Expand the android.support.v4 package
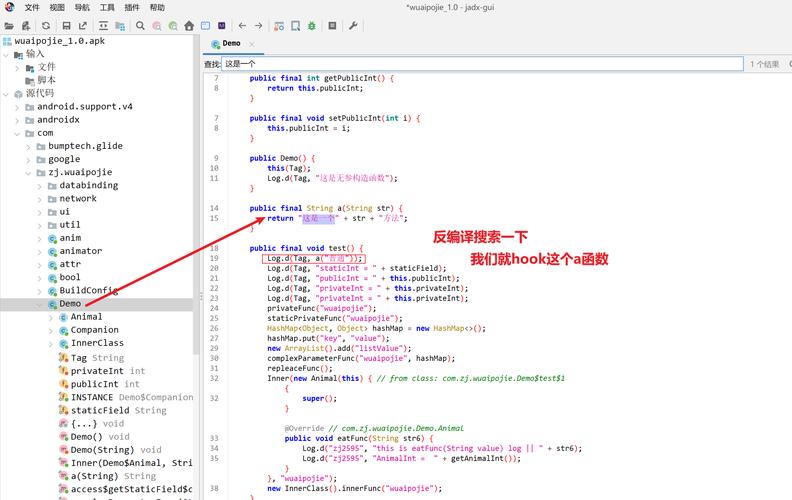Image resolution: width=792 pixels, height=500 pixels. [x=17, y=107]
